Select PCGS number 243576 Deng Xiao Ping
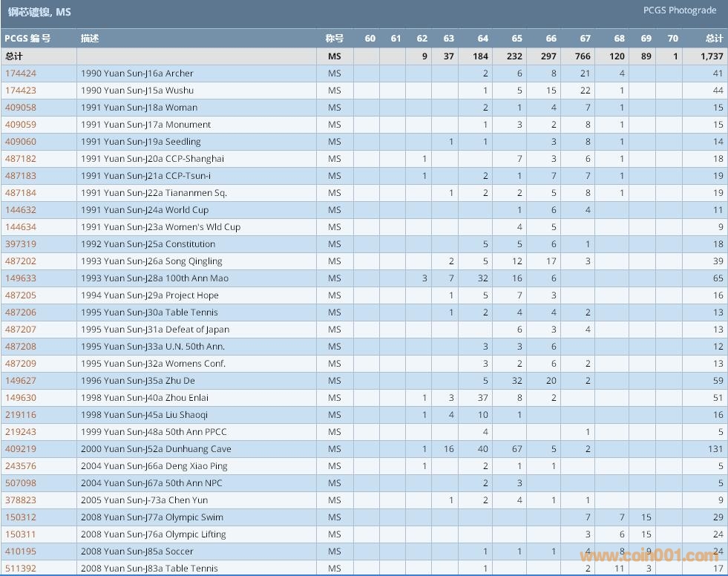The height and width of the screenshot is (576, 728). pyautogui.click(x=21, y=466)
